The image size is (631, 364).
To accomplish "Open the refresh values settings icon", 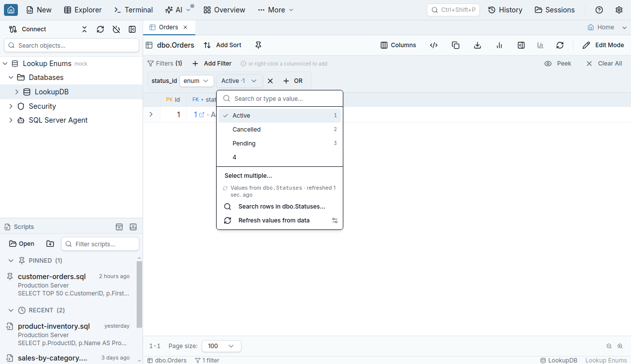I will click(335, 220).
